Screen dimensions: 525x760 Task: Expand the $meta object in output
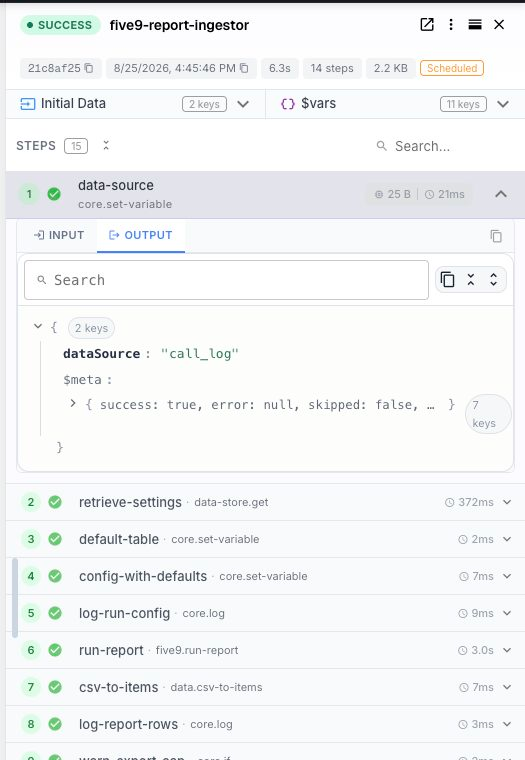pos(73,403)
